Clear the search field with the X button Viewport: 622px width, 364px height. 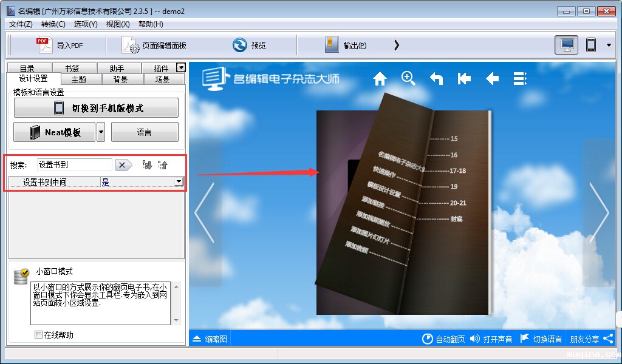pyautogui.click(x=123, y=165)
